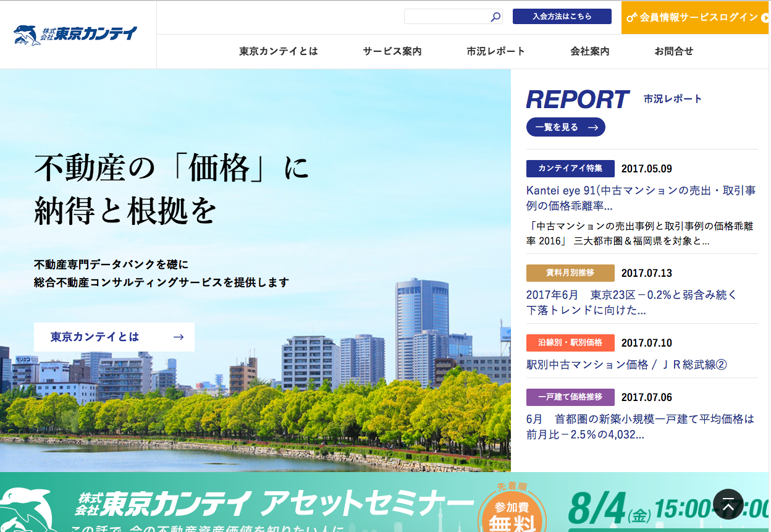Select the カンテイアイ特集 category tag
771x532 pixels.
[570, 169]
